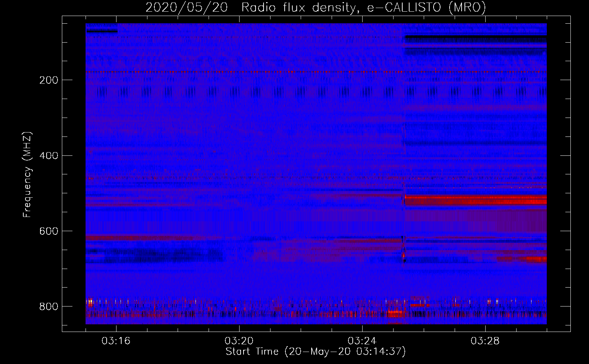Click the 03:28 time tick label
The height and width of the screenshot is (364, 589).
click(x=485, y=341)
